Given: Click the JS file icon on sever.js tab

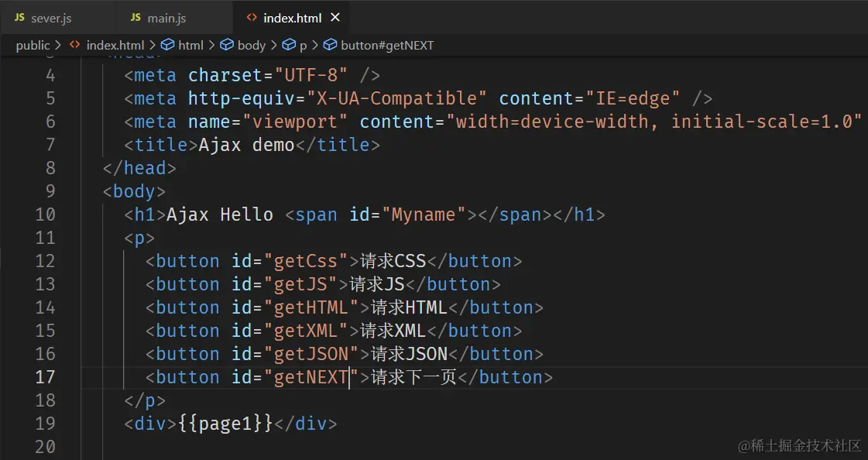Looking at the screenshot, I should 19,18.
